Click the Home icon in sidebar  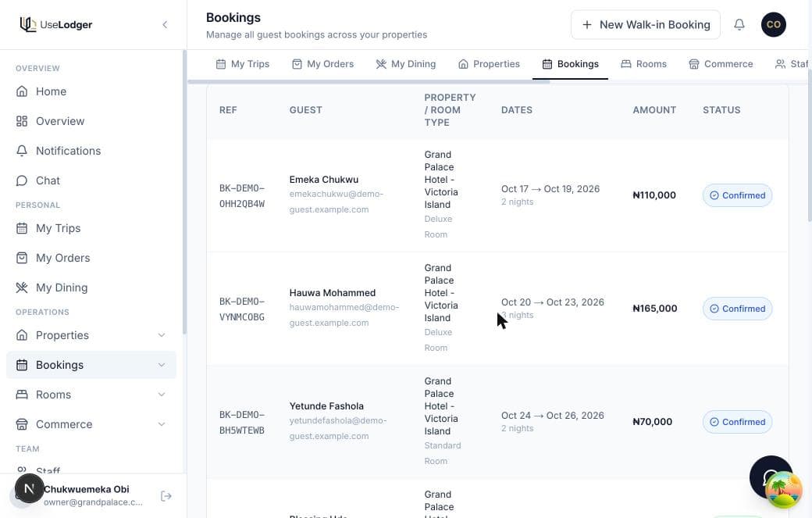pyautogui.click(x=22, y=91)
